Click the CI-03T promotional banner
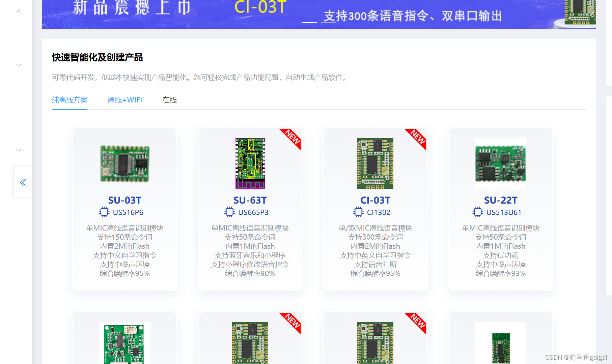 [318, 14]
